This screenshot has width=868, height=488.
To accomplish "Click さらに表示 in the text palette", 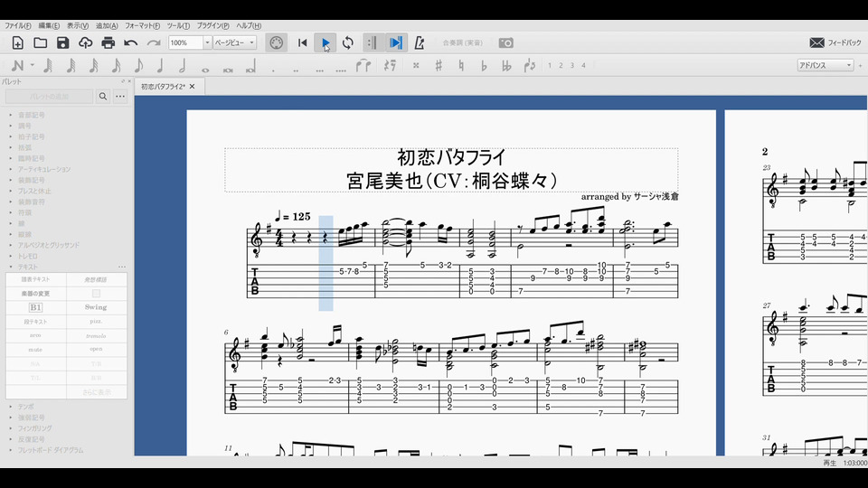I will click(97, 391).
